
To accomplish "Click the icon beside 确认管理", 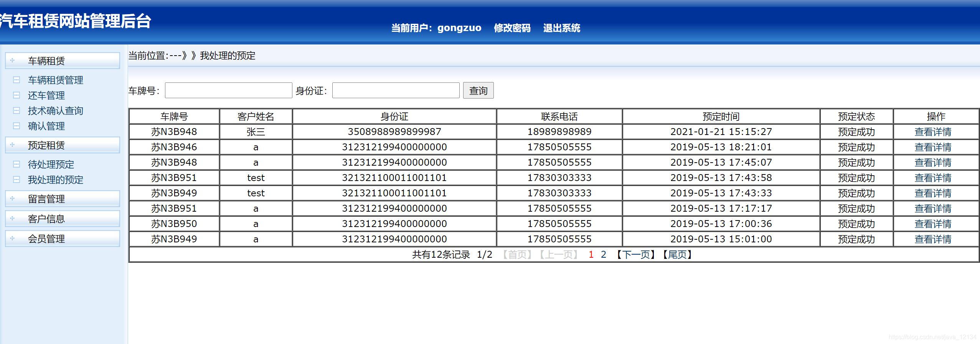I will tap(16, 126).
